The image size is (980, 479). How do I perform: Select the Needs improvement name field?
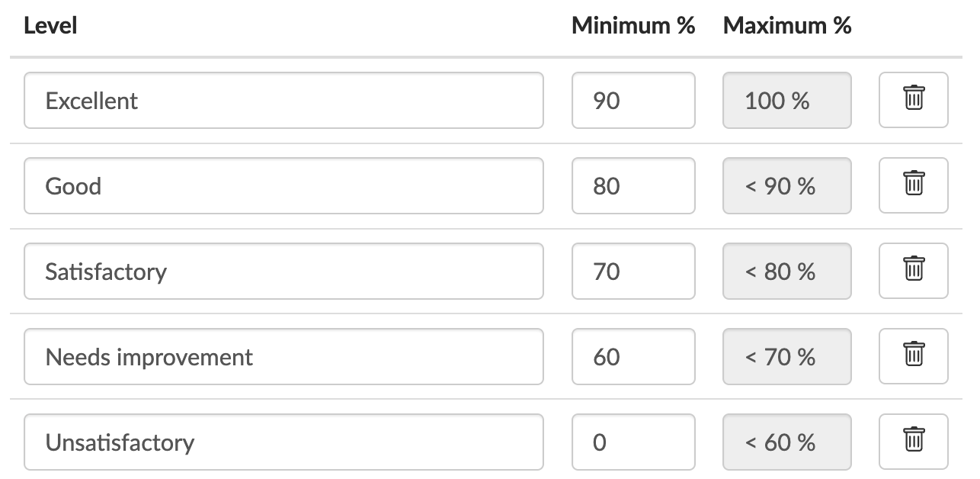click(x=283, y=356)
